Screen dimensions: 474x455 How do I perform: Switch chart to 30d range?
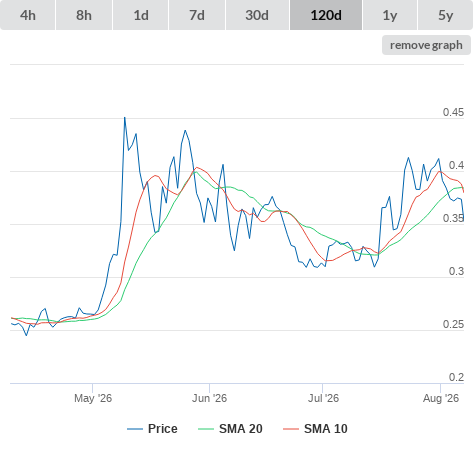point(257,15)
